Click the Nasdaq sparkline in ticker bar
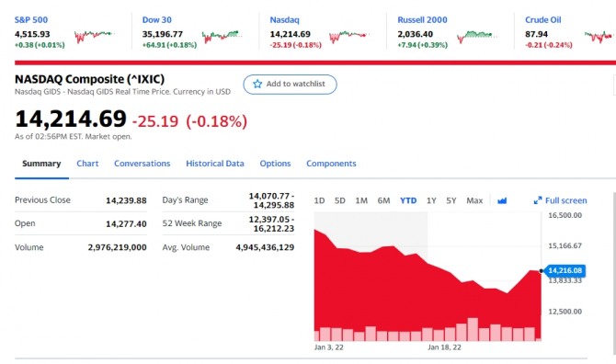Screen dimensions: 616x364 pyautogui.click(x=349, y=37)
